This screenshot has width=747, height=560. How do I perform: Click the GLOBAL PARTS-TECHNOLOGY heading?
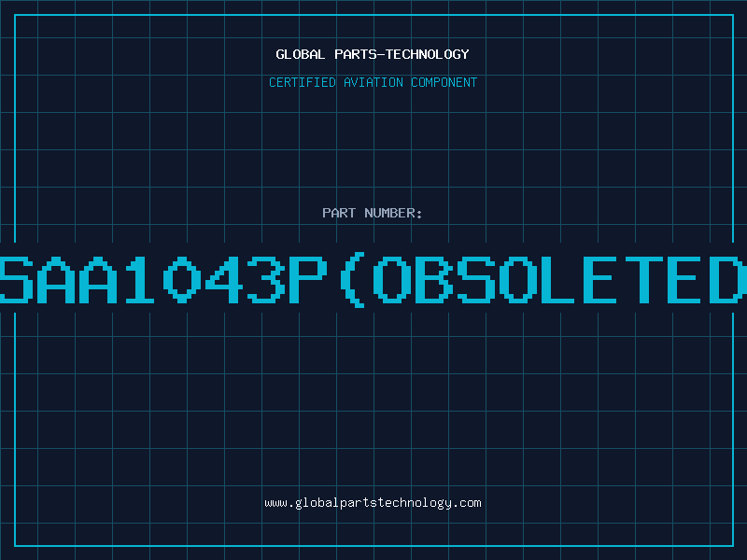373,55
